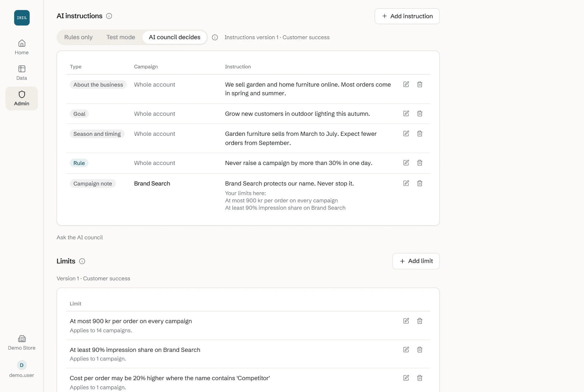584x392 pixels.
Task: Open the Ask the AI council link
Action: (x=80, y=237)
